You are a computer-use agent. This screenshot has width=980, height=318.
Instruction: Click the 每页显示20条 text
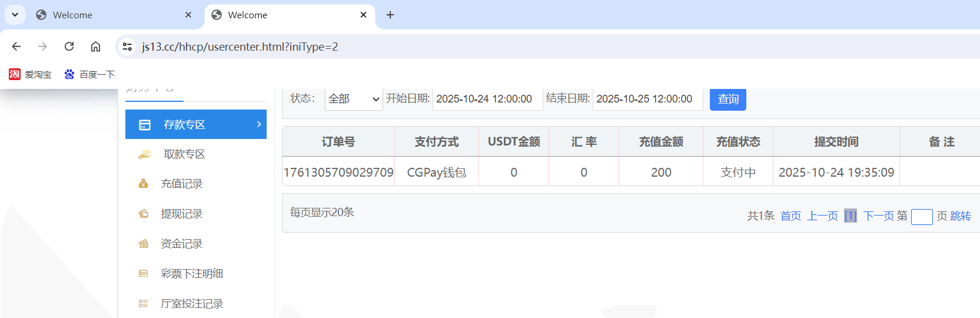322,212
